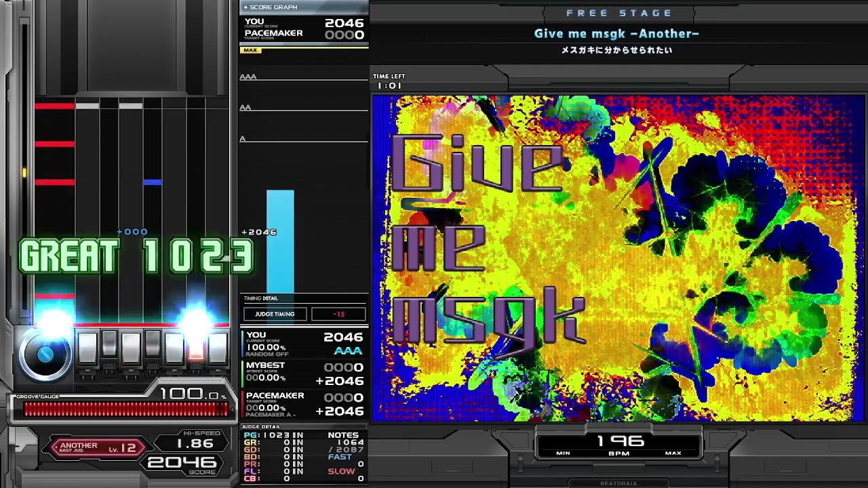This screenshot has width=868, height=488.
Task: Click the GR: 0 judge row
Action: point(273,444)
